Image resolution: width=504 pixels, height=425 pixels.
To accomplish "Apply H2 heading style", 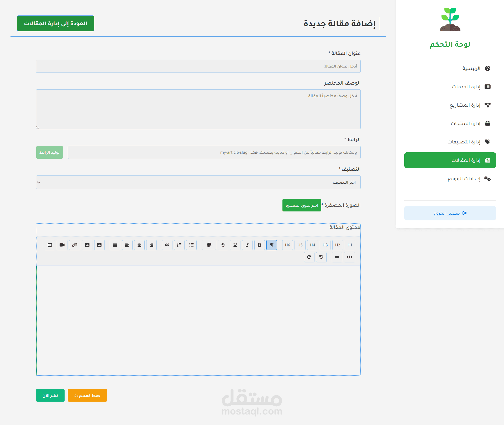I will [338, 245].
